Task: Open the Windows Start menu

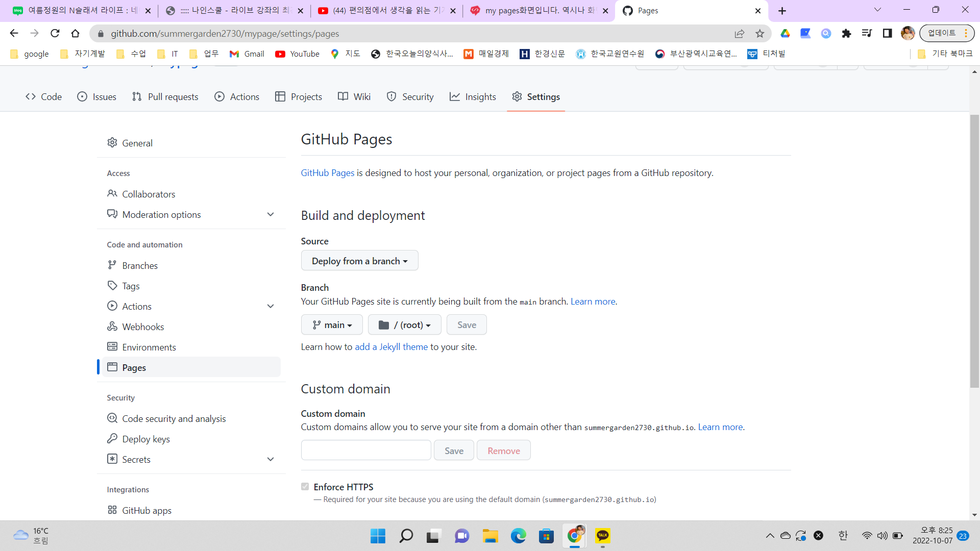Action: click(x=378, y=536)
